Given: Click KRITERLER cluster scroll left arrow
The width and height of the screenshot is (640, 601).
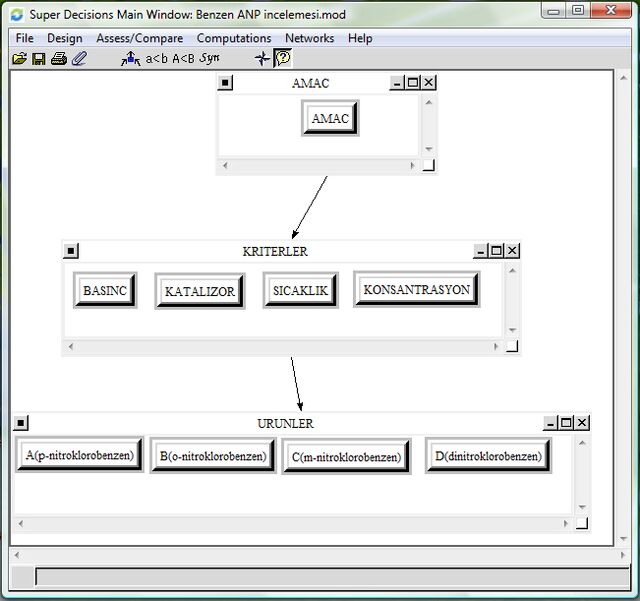Looking at the screenshot, I should pos(71,347).
